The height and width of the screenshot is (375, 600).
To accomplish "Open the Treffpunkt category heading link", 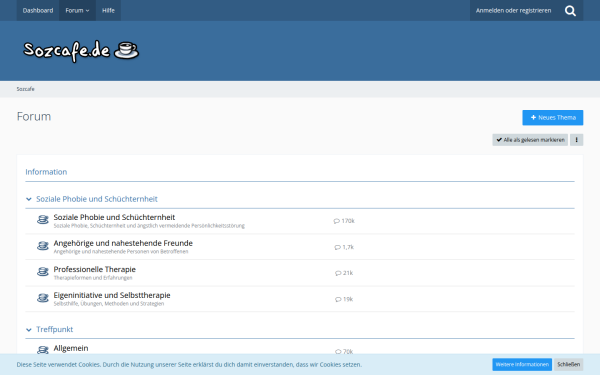I will point(54,329).
